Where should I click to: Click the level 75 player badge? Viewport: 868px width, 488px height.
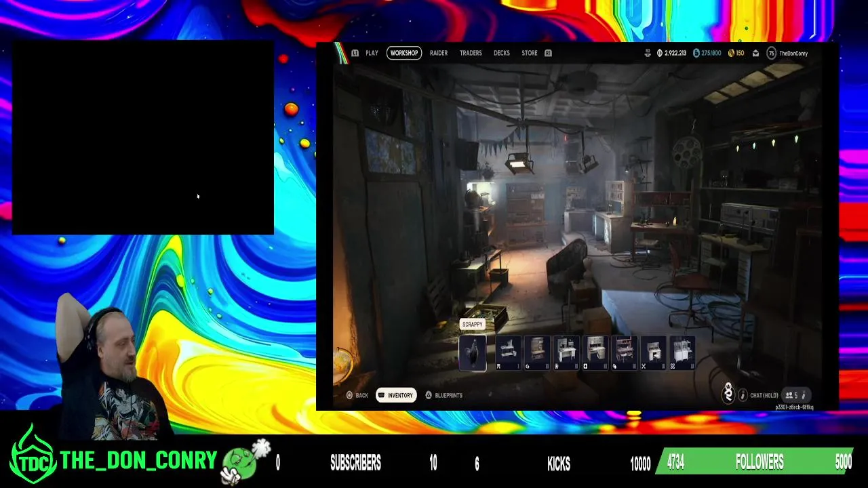pos(771,53)
